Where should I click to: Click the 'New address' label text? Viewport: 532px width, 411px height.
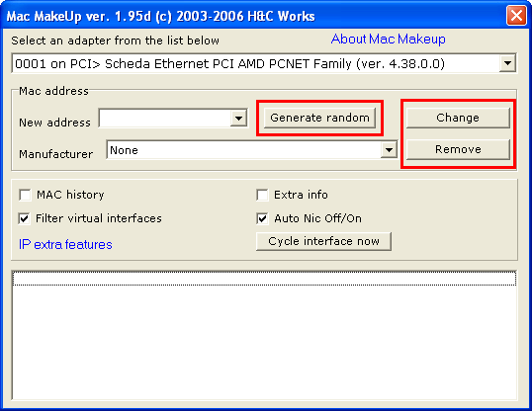tap(54, 123)
